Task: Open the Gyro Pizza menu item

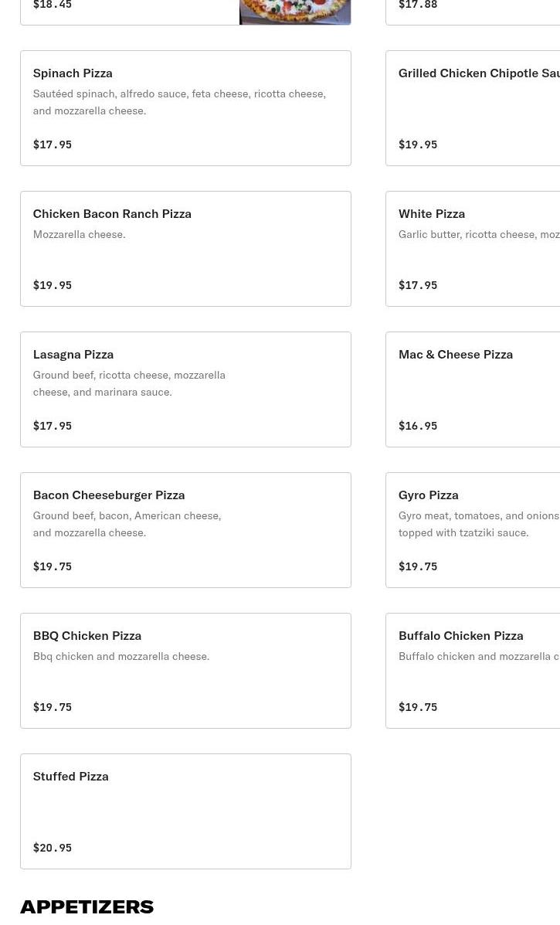Action: point(473,530)
